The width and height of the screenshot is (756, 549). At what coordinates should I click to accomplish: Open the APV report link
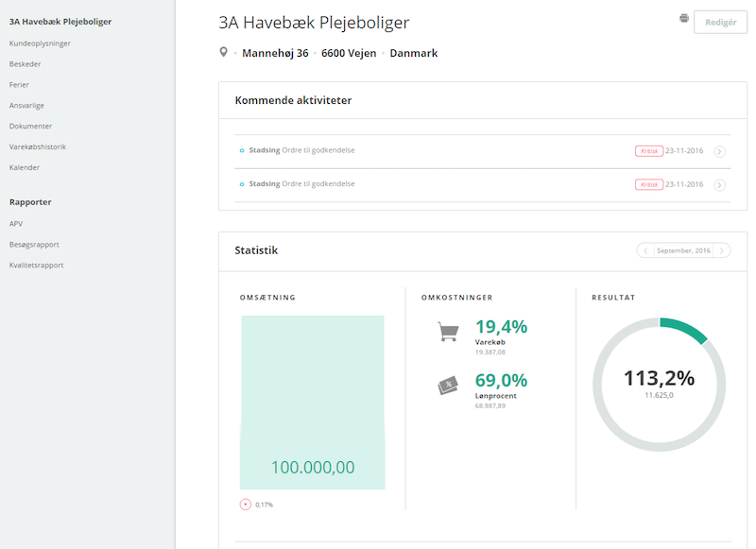click(16, 224)
